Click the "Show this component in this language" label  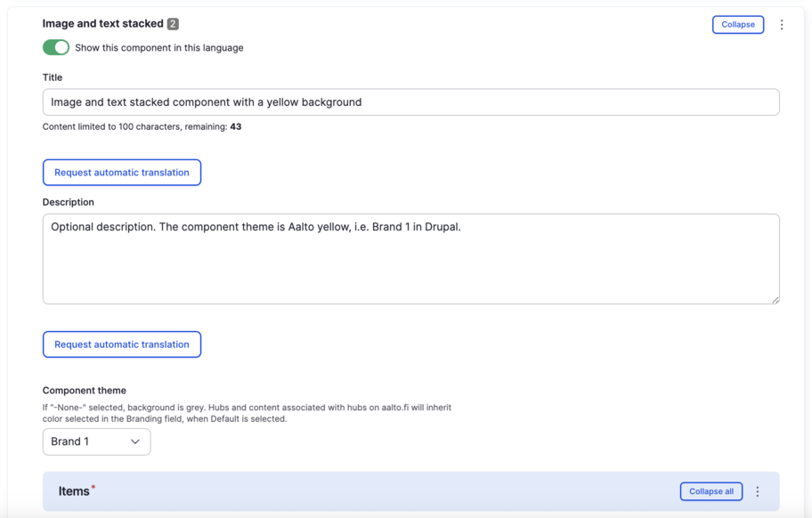[158, 48]
